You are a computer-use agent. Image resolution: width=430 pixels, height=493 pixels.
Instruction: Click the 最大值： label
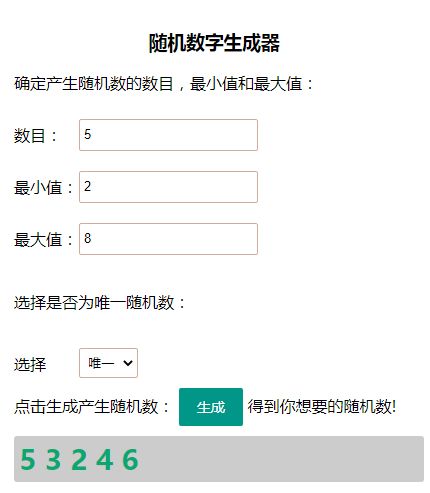pos(44,240)
